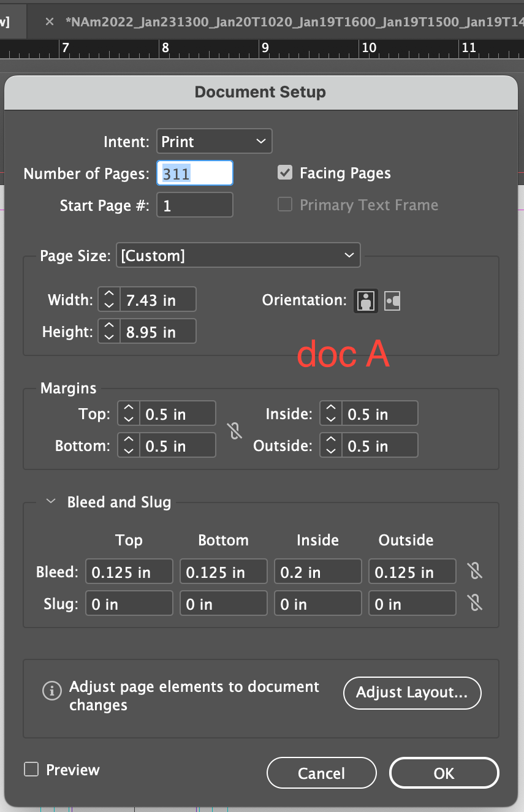Enable the Preview checkbox
The height and width of the screenshot is (812, 524).
click(31, 769)
